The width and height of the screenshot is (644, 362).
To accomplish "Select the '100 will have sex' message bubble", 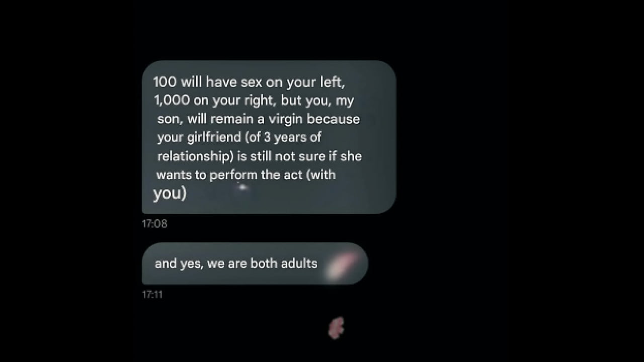I will (x=269, y=137).
